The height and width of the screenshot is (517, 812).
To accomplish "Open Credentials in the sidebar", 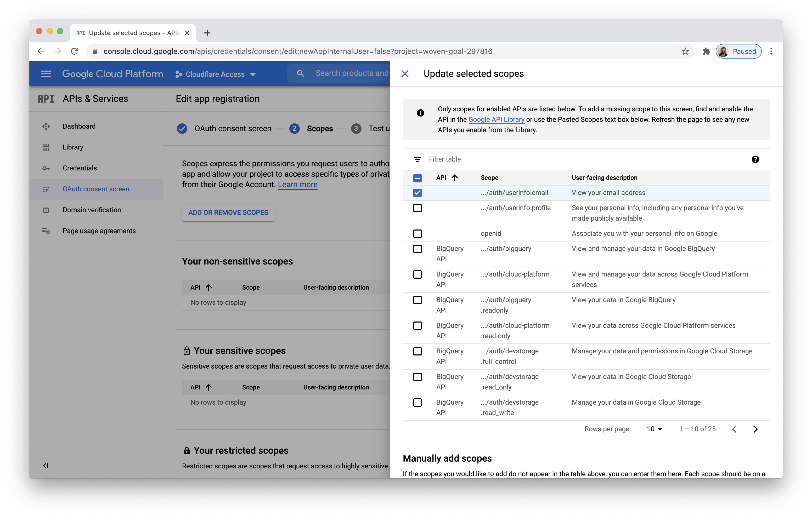I will 80,168.
